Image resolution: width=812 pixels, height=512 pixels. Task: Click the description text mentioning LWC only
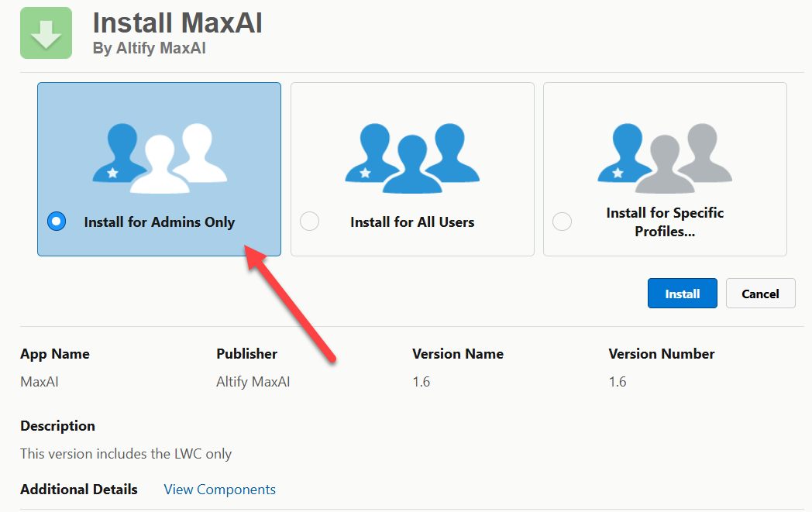[126, 454]
